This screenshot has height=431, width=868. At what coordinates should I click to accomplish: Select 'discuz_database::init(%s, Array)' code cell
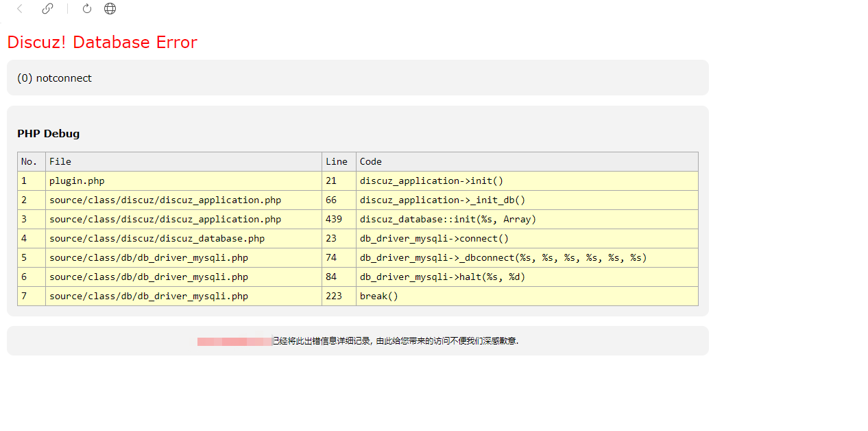pos(527,220)
